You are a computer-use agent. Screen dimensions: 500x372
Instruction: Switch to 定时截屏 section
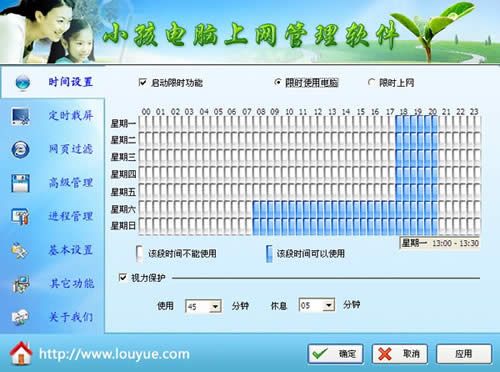tap(70, 116)
